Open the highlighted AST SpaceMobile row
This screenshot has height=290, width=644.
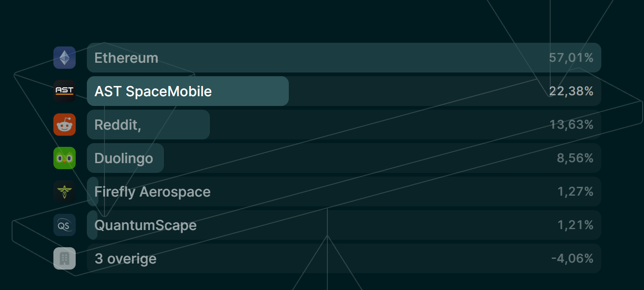pyautogui.click(x=344, y=91)
